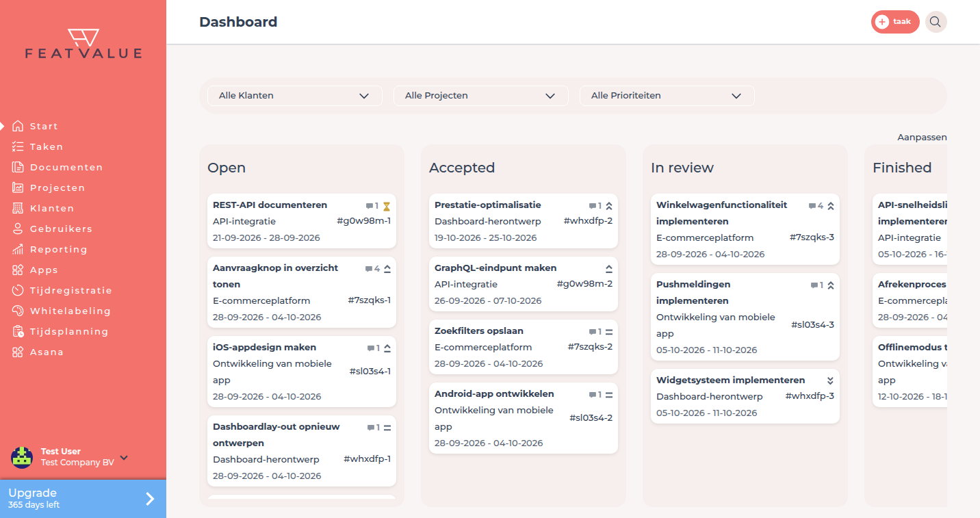Click priority arrow on GraphQL-eindpunt maken card
The height and width of the screenshot is (518, 980).
(x=608, y=268)
